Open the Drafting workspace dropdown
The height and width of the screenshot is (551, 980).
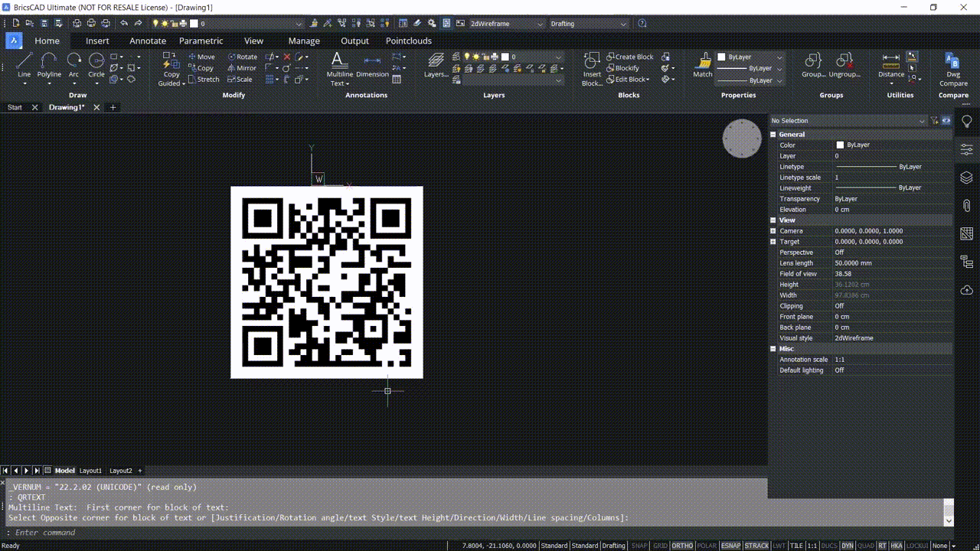point(589,24)
